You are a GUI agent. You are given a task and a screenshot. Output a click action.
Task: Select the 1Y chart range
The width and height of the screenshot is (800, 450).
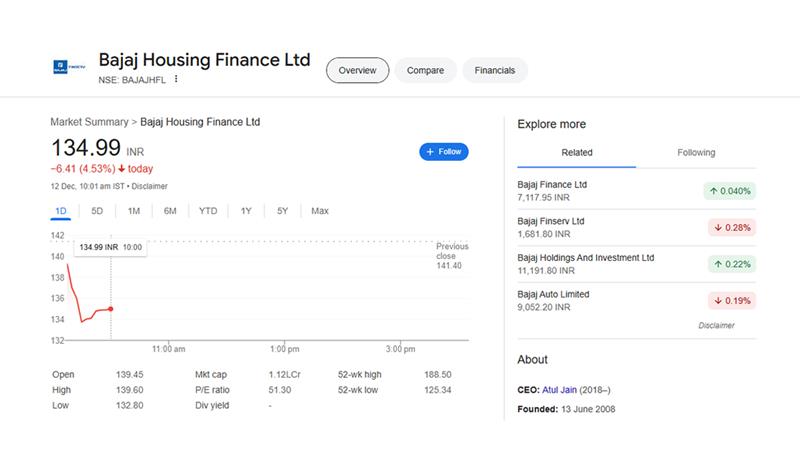click(x=246, y=211)
